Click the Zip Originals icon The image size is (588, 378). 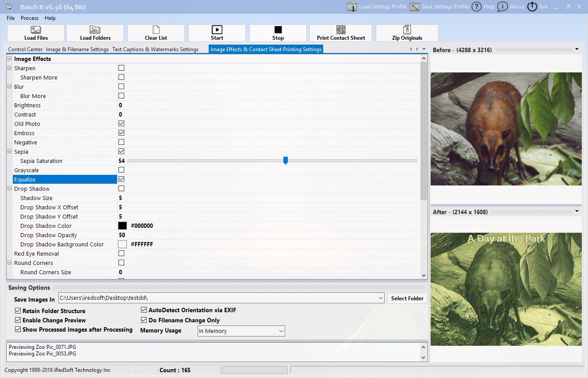pos(407,30)
